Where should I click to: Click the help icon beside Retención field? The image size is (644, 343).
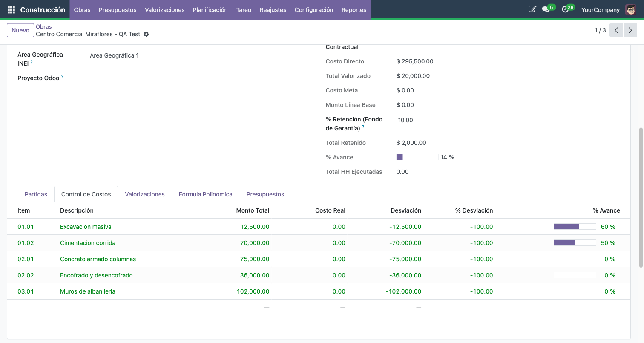click(x=362, y=127)
